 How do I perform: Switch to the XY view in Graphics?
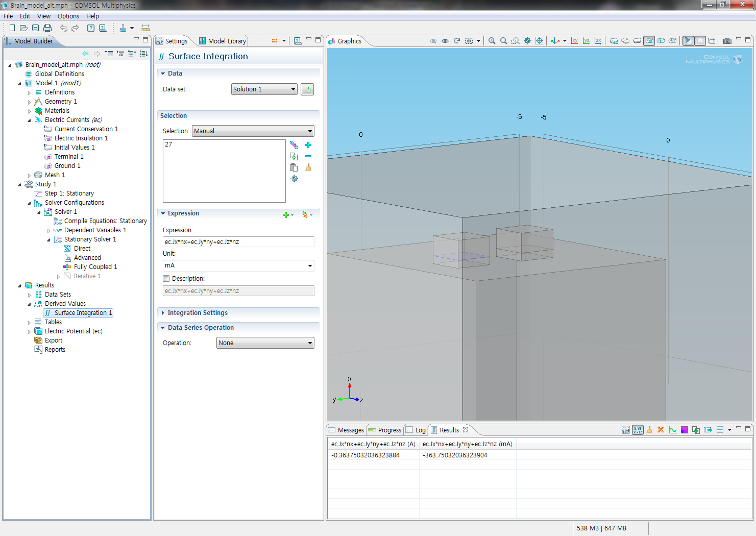pos(574,41)
